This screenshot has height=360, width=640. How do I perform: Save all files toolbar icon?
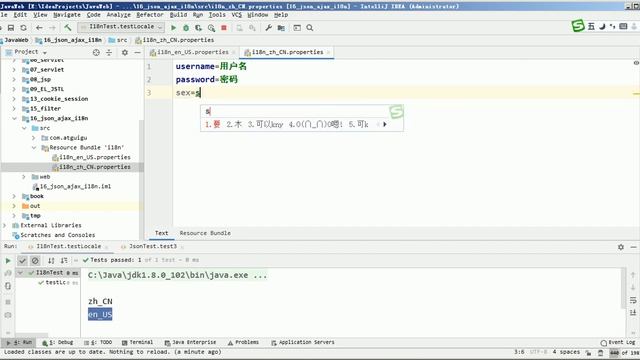11,28
